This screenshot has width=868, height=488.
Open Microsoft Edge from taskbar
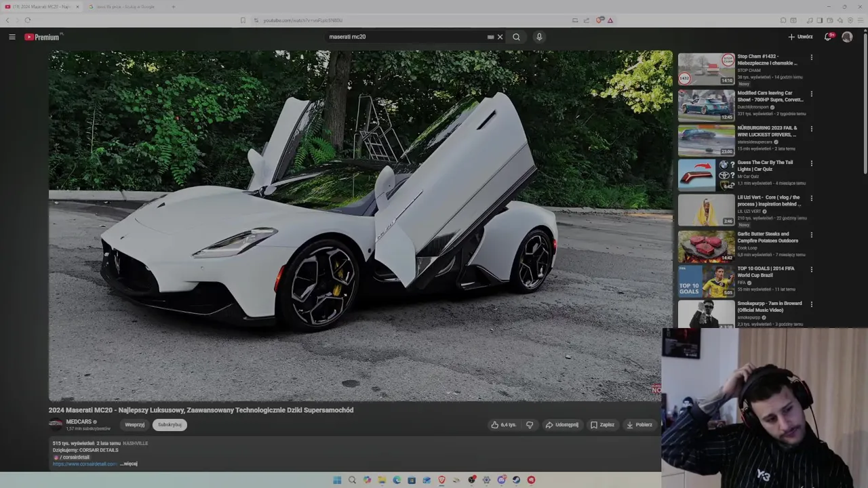click(397, 480)
